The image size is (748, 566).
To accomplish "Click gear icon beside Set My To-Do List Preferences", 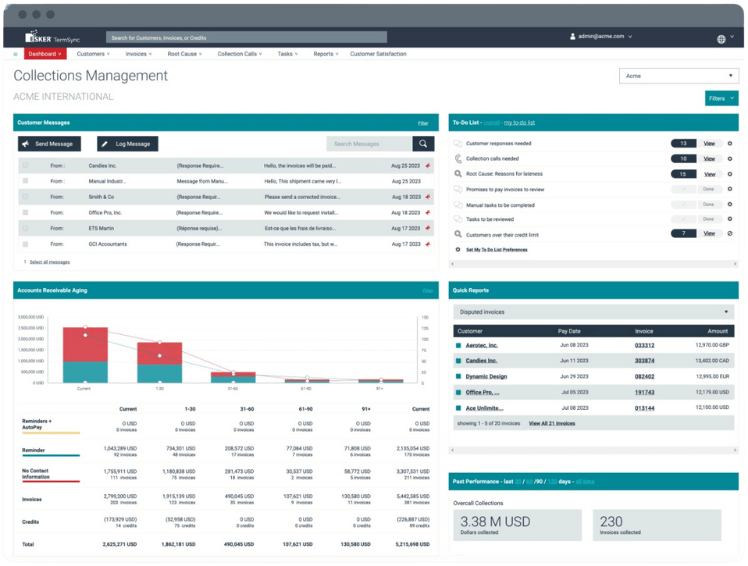I will tap(458, 249).
